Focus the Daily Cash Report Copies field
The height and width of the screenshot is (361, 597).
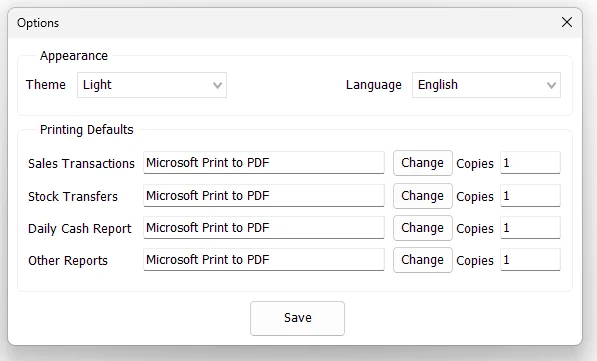530,227
